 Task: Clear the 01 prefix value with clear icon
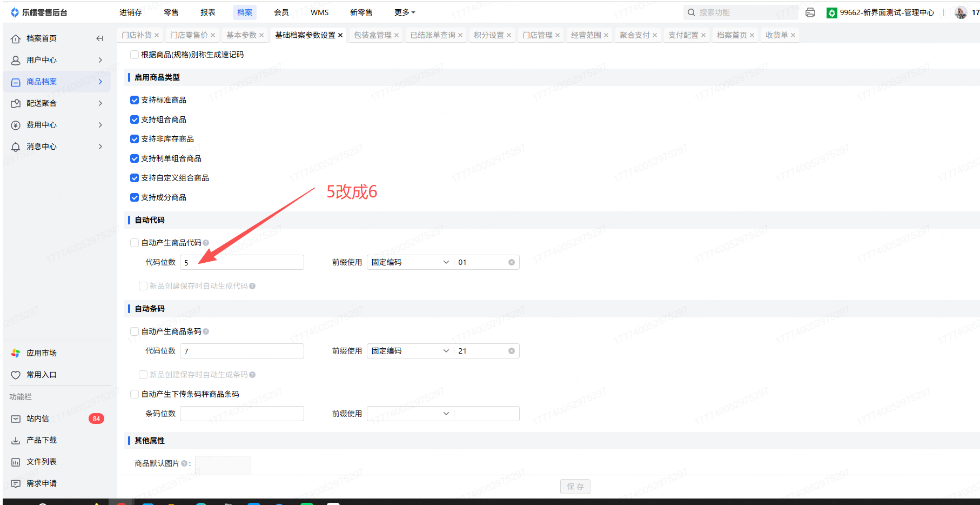pyautogui.click(x=512, y=262)
